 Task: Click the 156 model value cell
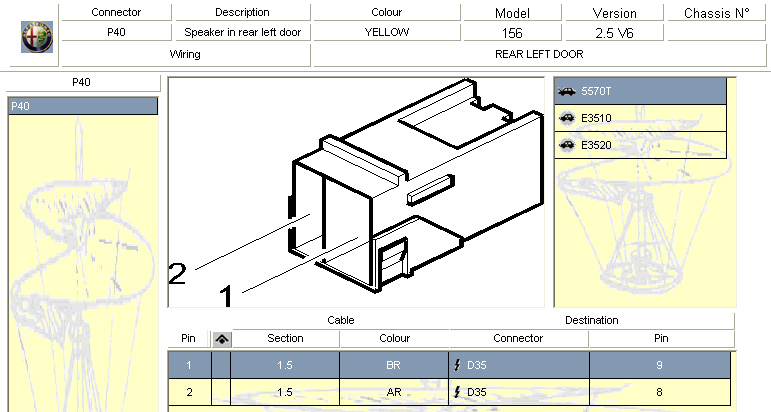click(512, 33)
